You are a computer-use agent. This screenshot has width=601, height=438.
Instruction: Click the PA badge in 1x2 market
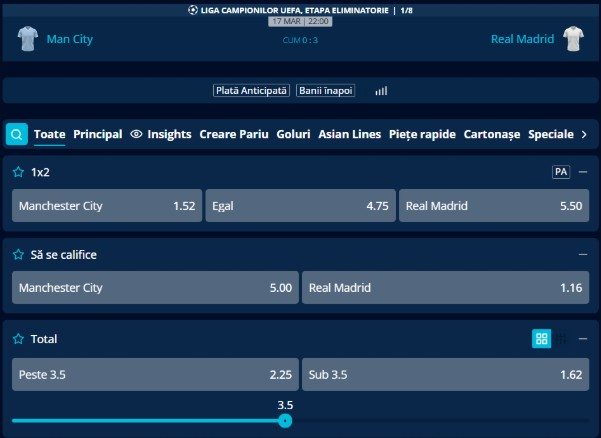561,172
